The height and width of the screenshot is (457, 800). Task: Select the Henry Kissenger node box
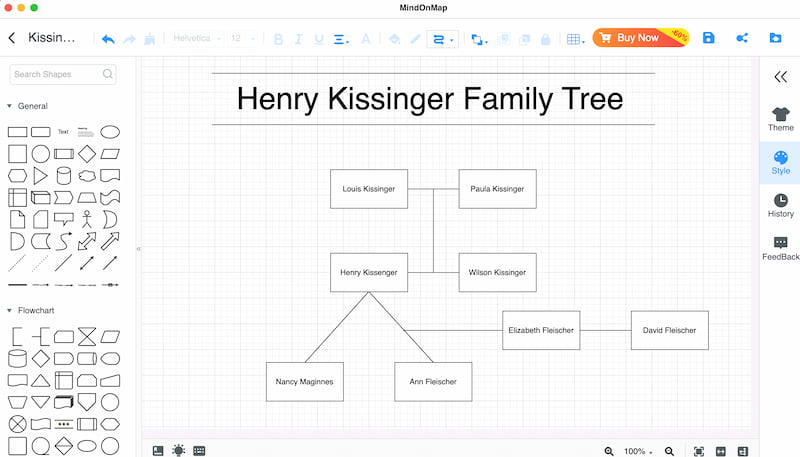coord(368,272)
